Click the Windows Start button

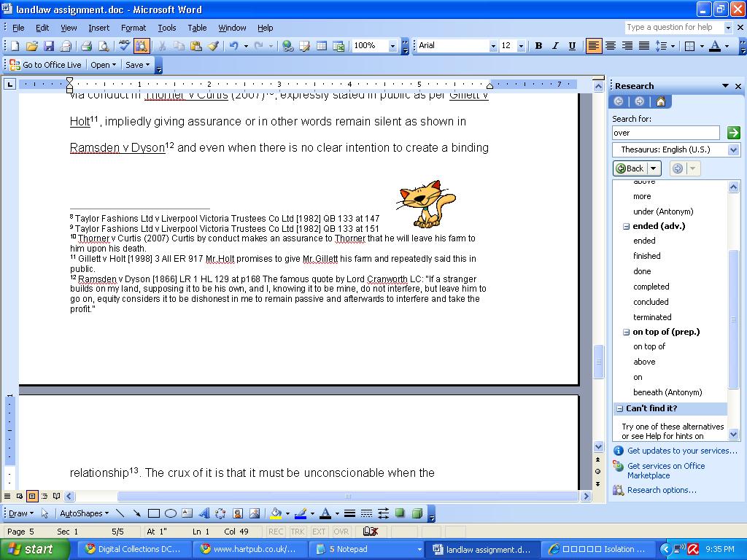click(x=34, y=550)
